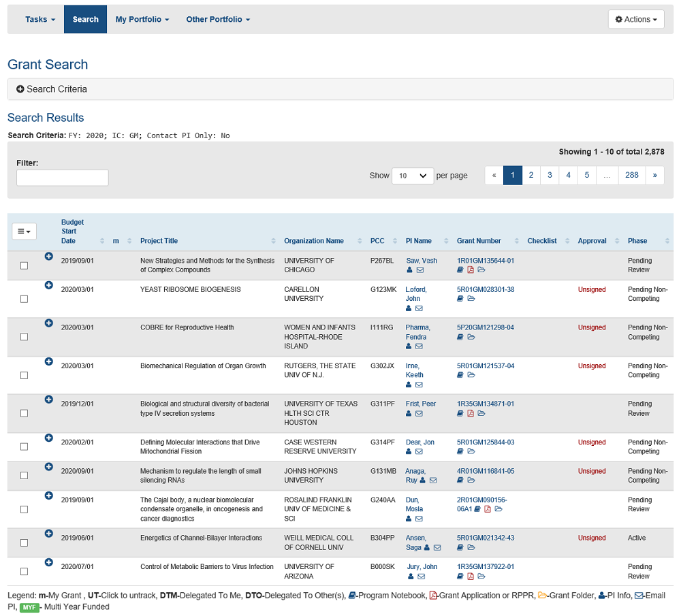Open Program Notebook for grant 1R01GM135644-01

click(460, 270)
